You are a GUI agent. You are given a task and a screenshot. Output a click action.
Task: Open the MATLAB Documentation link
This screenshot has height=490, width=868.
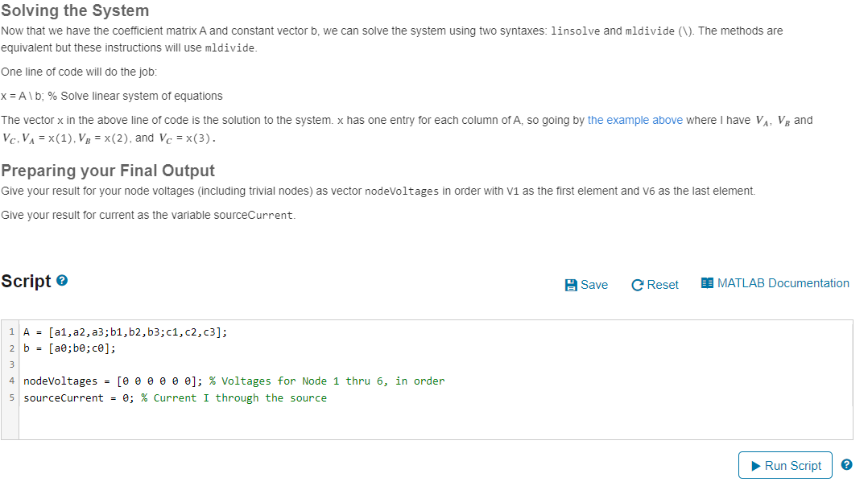pos(781,282)
